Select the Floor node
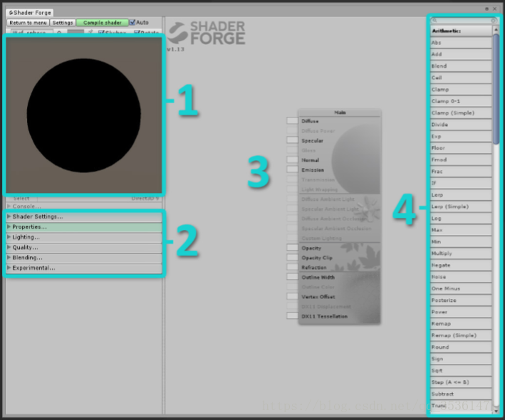Image resolution: width=505 pixels, height=420 pixels. (x=462, y=148)
